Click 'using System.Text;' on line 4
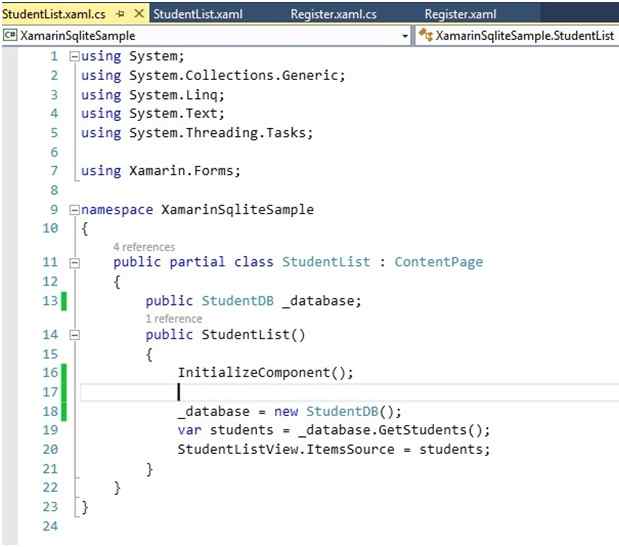This screenshot has width=619, height=547. [x=153, y=114]
